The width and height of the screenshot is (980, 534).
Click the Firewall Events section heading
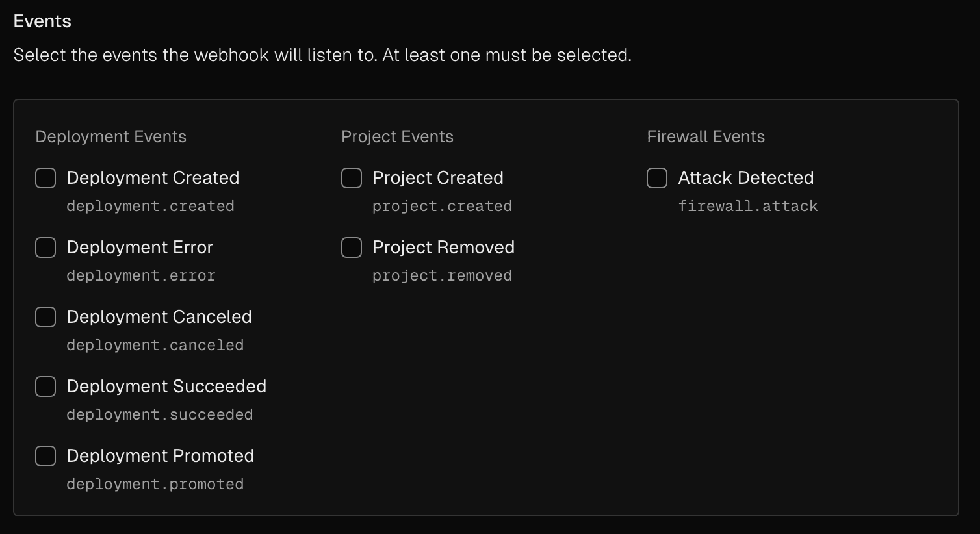(x=706, y=136)
